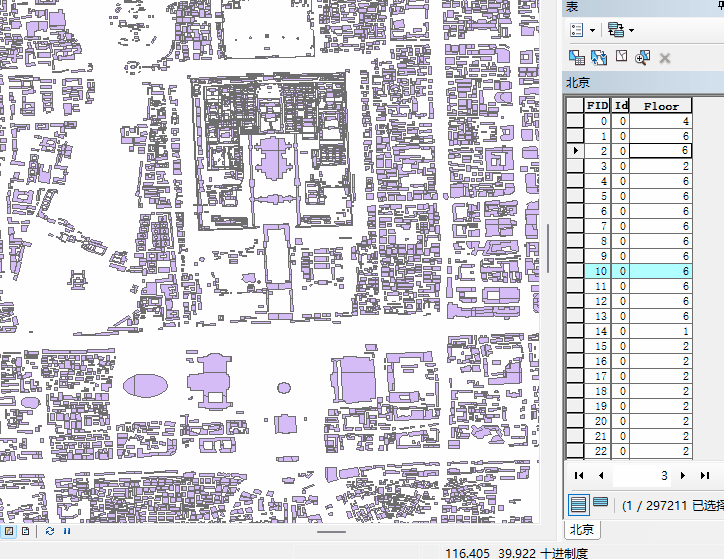
Task: Delete selected records with the X icon
Action: (665, 58)
